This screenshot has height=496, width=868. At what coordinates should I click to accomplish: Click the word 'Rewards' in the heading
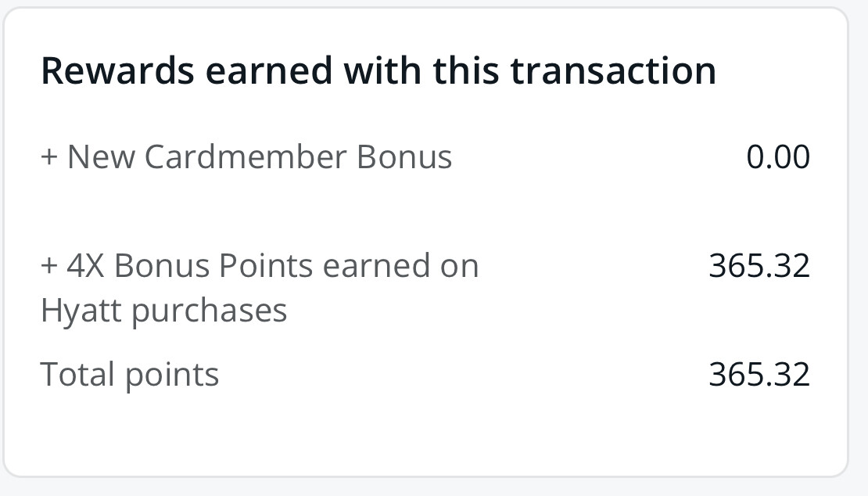coord(117,71)
